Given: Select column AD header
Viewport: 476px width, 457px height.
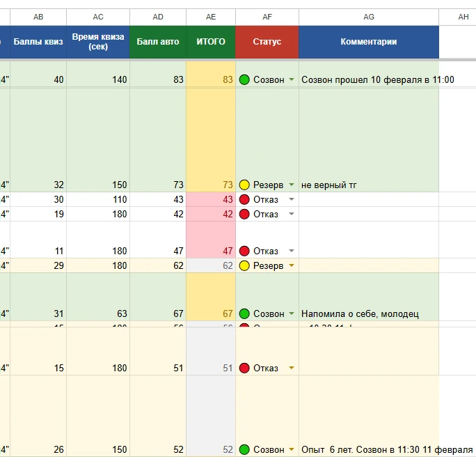Looking at the screenshot, I should (x=158, y=17).
